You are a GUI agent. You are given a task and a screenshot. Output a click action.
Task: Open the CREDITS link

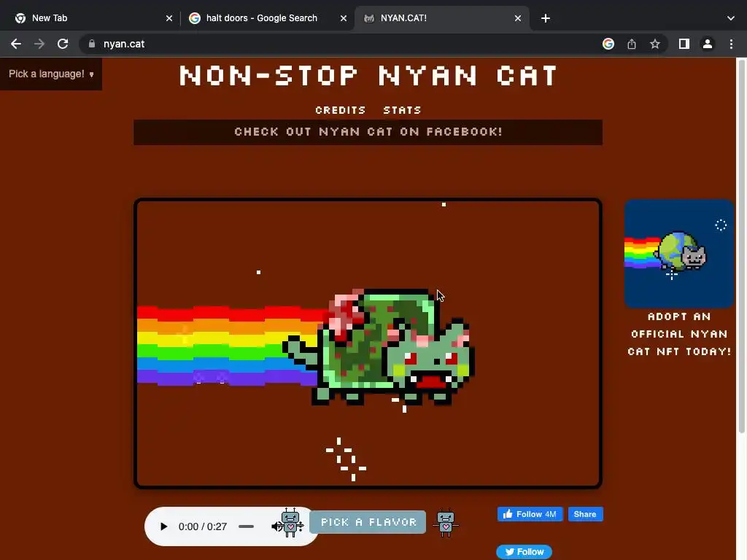340,111
